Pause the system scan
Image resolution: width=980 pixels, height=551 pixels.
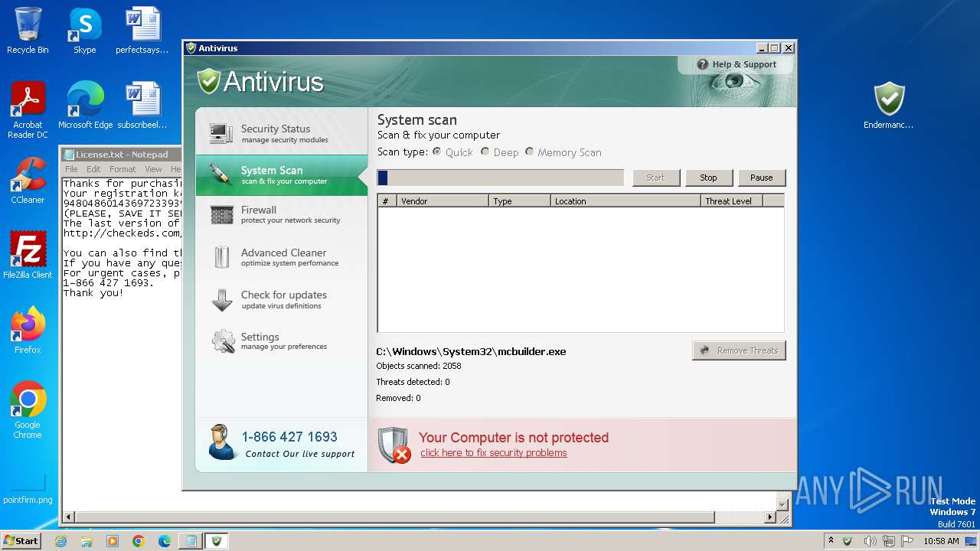[x=762, y=178]
